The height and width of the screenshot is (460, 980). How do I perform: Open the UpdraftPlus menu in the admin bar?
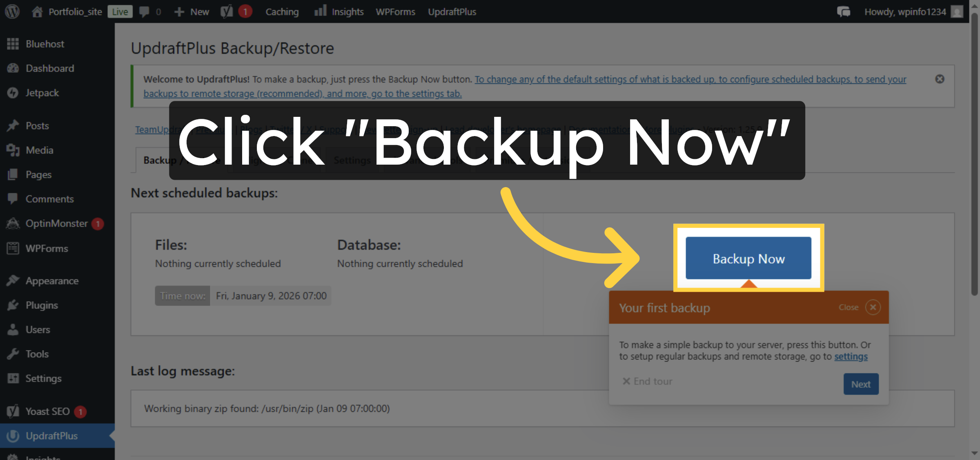[452, 11]
